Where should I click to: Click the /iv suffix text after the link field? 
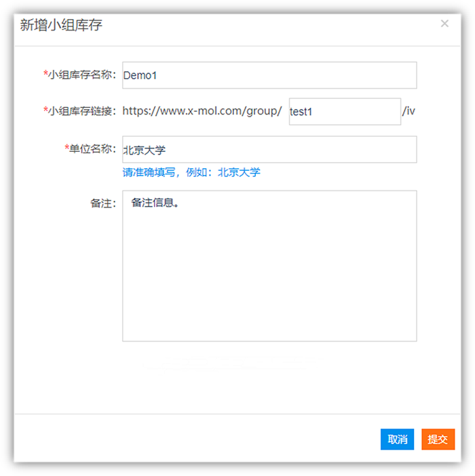tap(408, 111)
